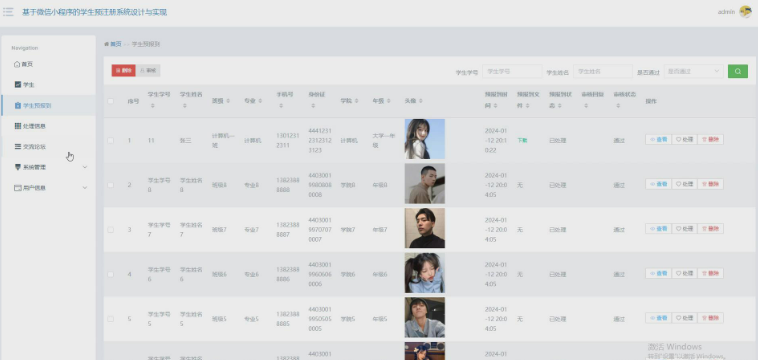
Task: Click the grey button beside red 删除
Action: 148,71
